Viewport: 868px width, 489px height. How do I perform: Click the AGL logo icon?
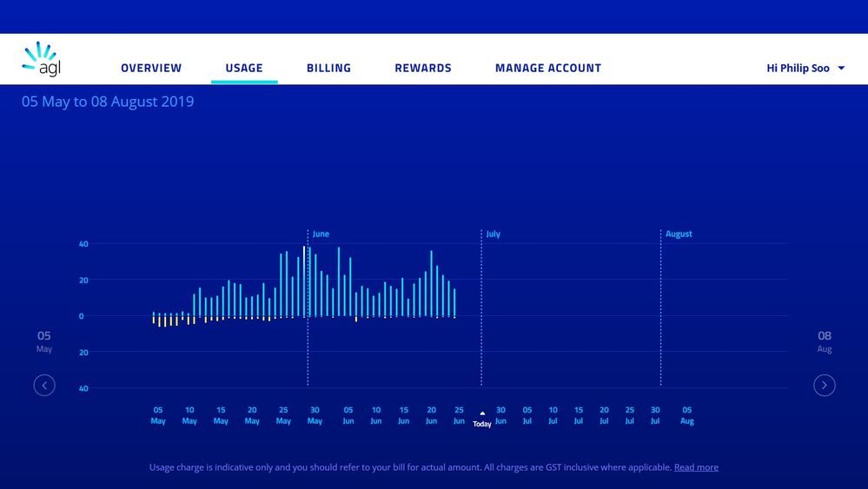click(x=41, y=59)
